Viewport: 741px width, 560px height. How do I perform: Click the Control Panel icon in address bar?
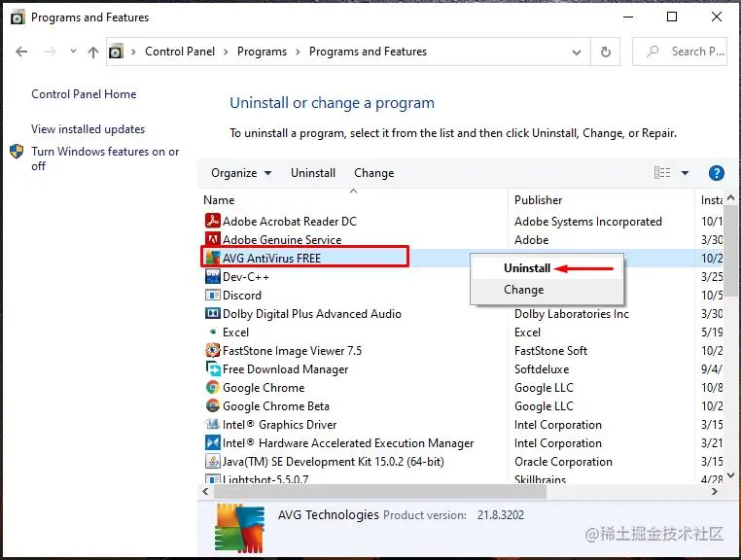coord(117,51)
